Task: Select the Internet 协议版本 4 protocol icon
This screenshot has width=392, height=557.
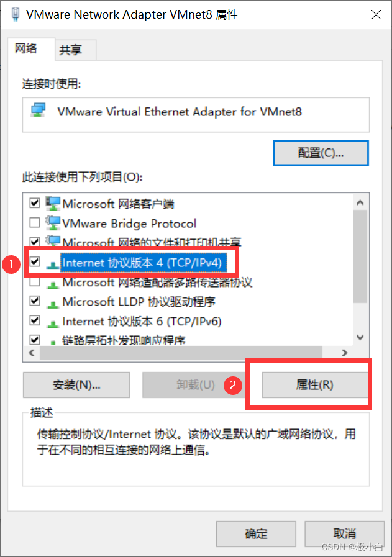Action: [53, 263]
